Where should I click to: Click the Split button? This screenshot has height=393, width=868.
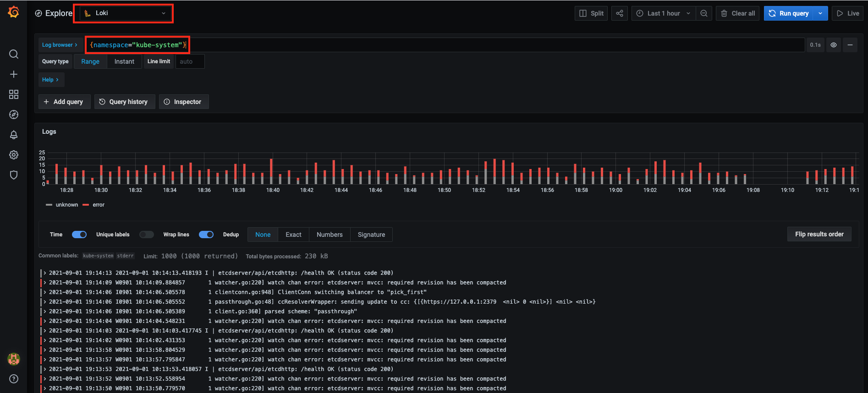point(591,13)
